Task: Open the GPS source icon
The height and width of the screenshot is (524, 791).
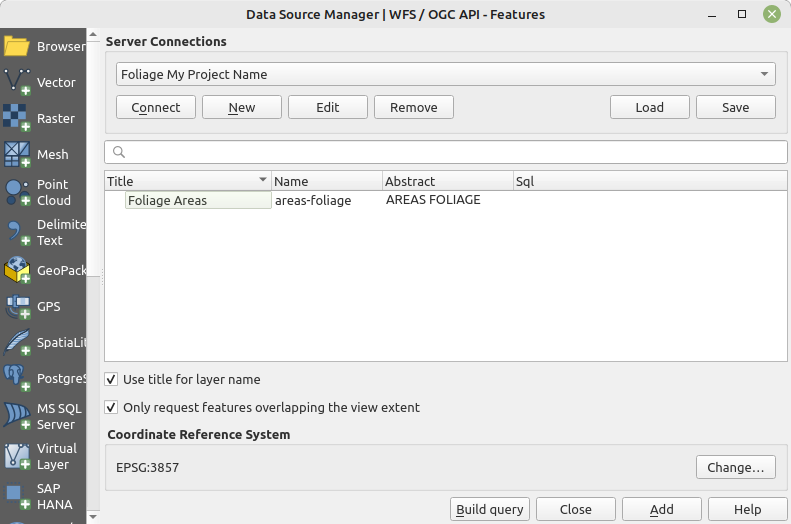Action: [17, 306]
